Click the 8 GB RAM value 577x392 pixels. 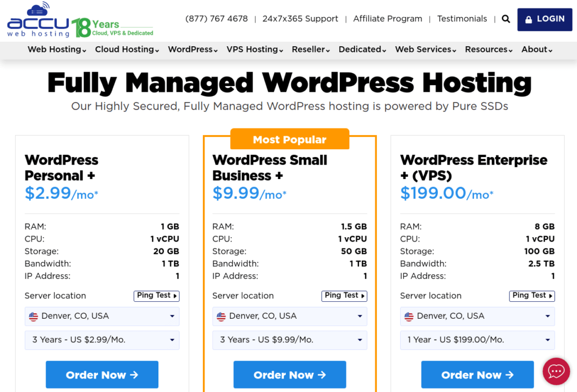point(545,226)
